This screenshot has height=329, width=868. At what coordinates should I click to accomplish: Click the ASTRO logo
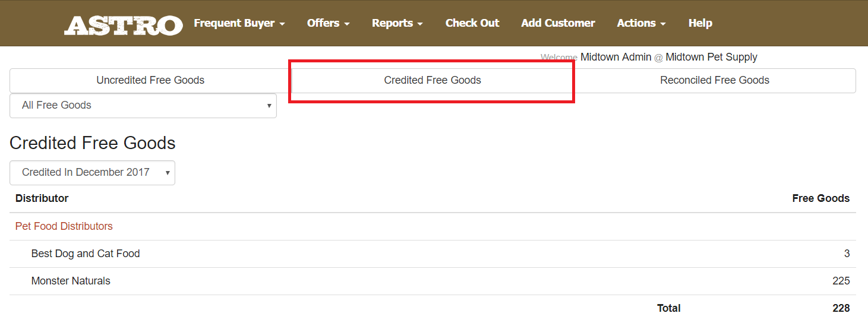pyautogui.click(x=123, y=24)
